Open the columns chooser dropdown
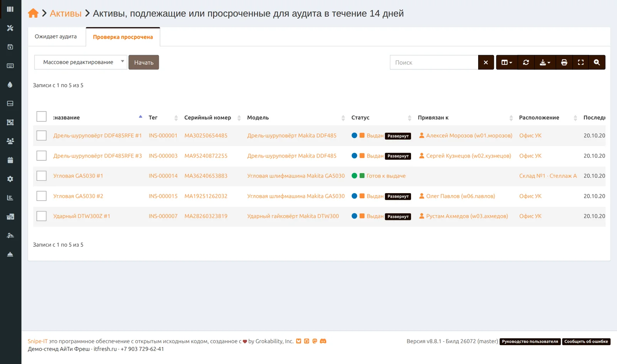Image resolution: width=617 pixels, height=364 pixels. click(507, 62)
